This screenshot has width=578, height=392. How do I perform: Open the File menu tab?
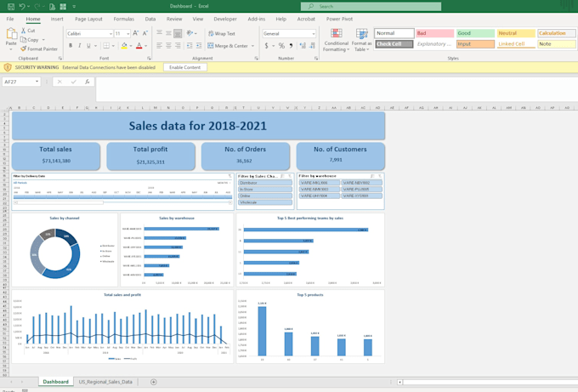coord(10,19)
